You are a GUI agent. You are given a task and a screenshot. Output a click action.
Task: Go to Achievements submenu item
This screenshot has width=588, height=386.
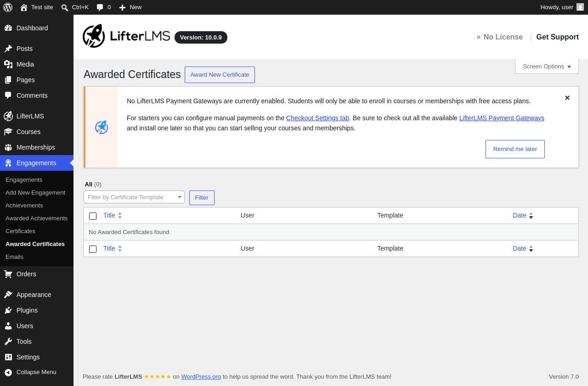[x=24, y=205]
